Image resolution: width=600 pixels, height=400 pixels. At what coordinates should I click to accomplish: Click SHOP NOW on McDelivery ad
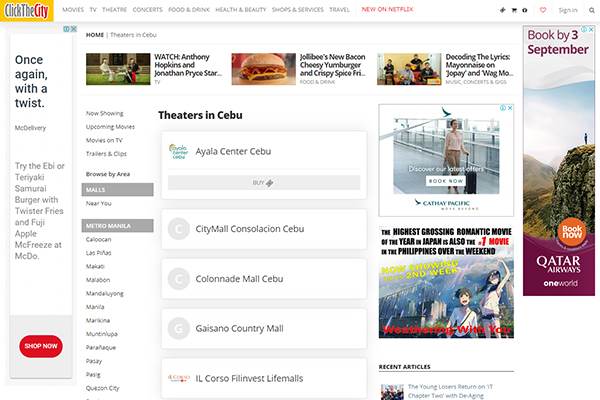pos(41,346)
